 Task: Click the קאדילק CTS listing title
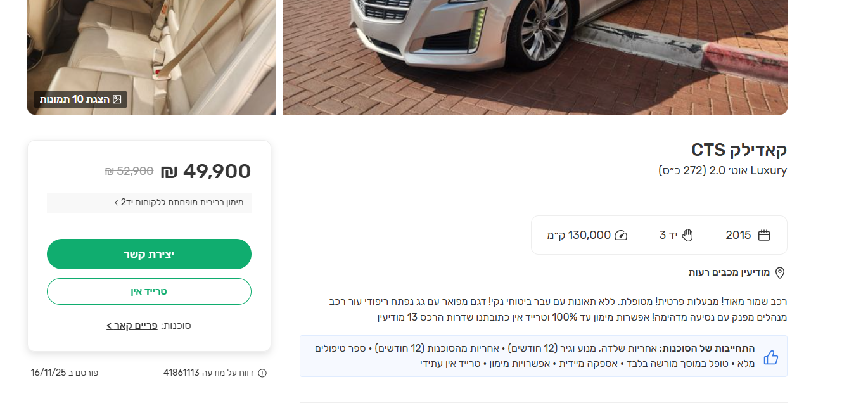739,150
